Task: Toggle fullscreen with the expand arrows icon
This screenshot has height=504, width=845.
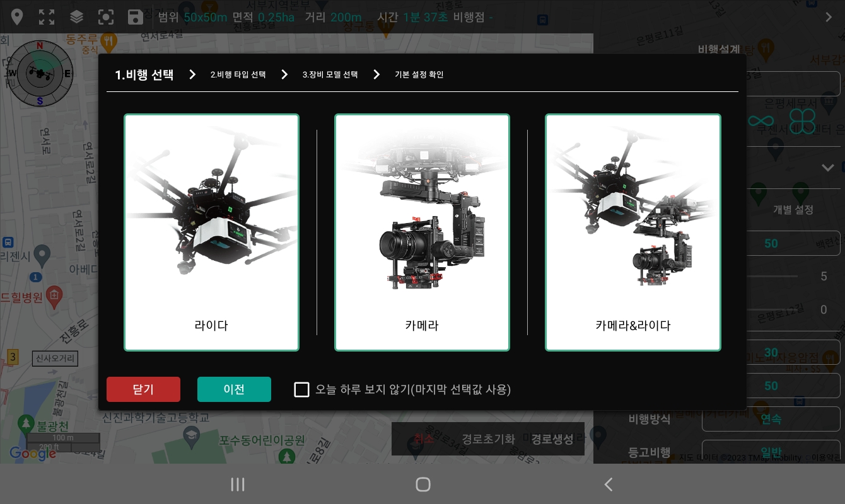Action: tap(47, 17)
